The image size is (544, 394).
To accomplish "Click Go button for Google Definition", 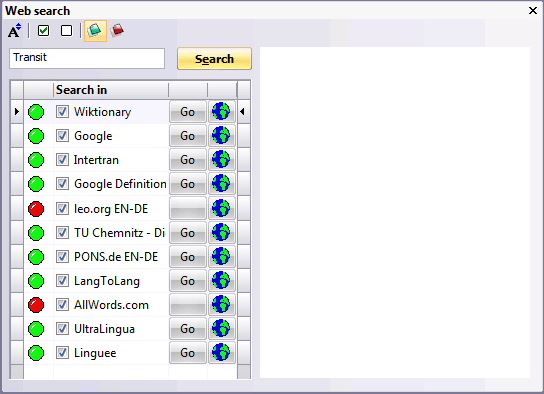I will point(188,184).
